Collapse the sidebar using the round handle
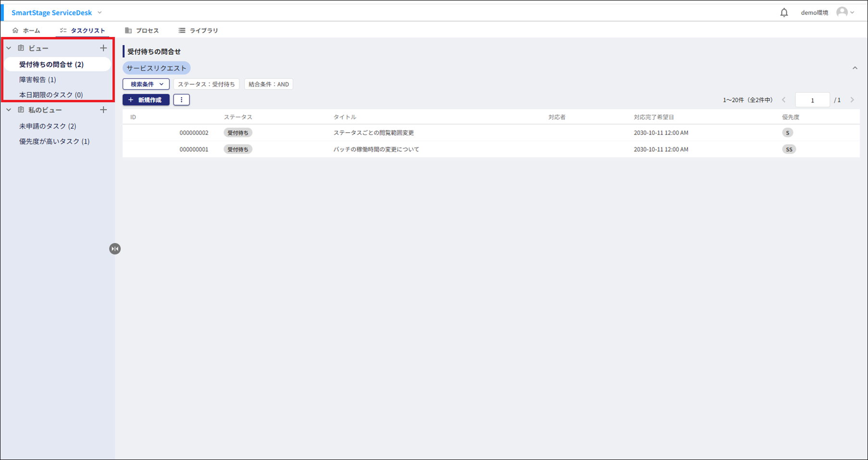 (115, 249)
